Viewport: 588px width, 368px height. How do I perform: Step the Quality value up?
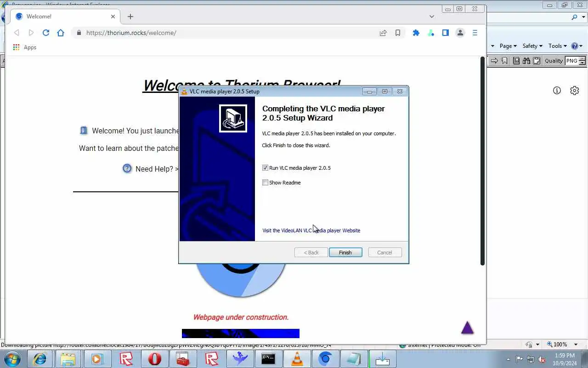[582, 58]
